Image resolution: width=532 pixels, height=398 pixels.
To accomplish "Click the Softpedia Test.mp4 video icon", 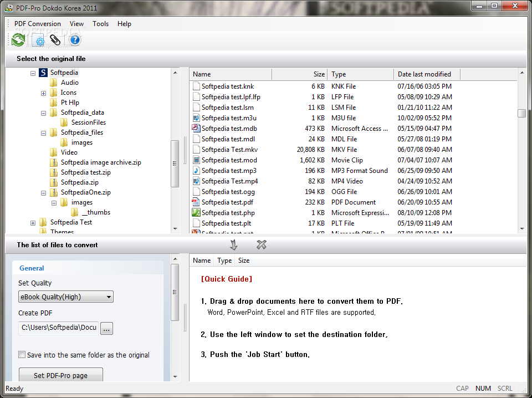I will click(x=196, y=181).
